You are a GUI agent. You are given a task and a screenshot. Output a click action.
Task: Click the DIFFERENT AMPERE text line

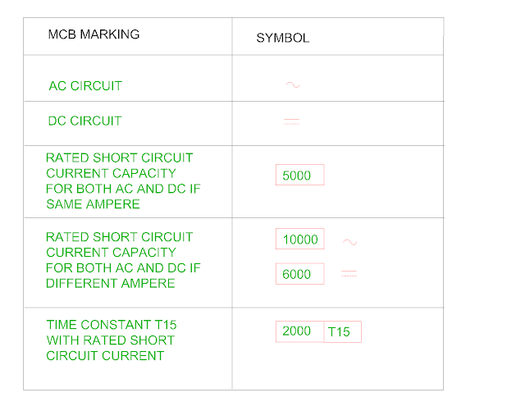(x=111, y=283)
